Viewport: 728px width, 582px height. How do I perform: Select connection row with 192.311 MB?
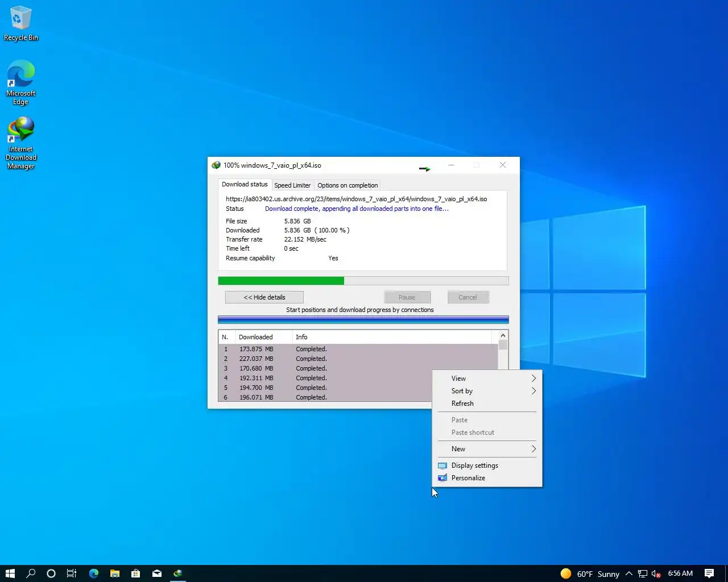[325, 378]
